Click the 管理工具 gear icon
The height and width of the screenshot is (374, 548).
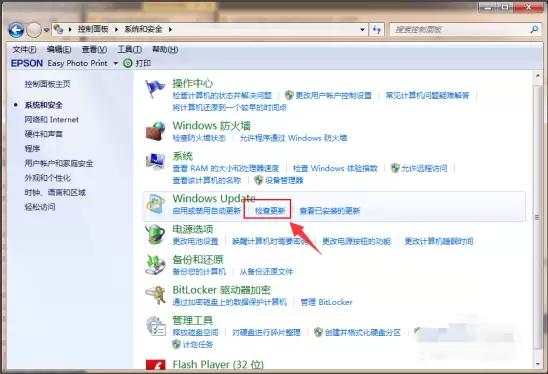156,326
